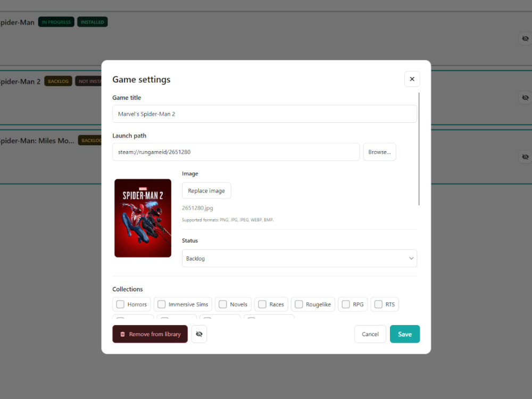532x399 pixels.
Task: Click the Launch path input field
Action: tap(236, 152)
